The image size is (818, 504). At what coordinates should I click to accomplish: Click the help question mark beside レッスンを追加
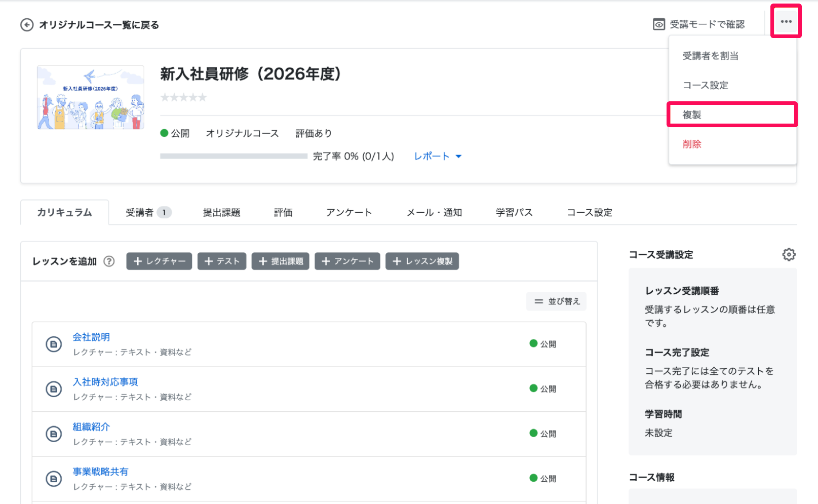point(109,261)
